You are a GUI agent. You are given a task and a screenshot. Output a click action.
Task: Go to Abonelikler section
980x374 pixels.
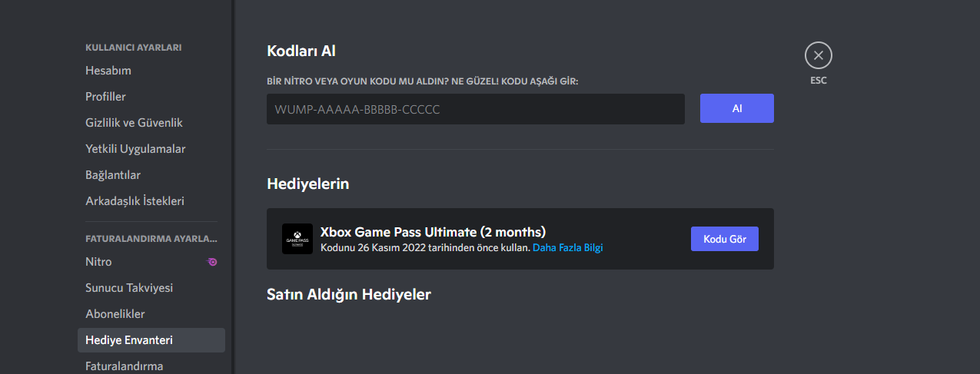click(x=115, y=314)
